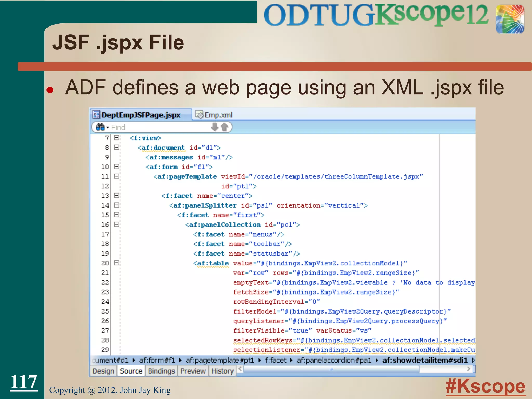
Task: Click the horizontal scrollbar left arrow
Action: 240,369
